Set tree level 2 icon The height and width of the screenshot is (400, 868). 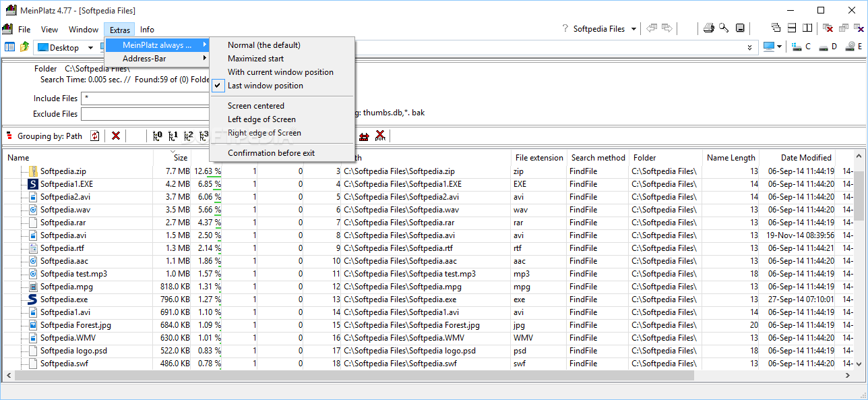(189, 136)
